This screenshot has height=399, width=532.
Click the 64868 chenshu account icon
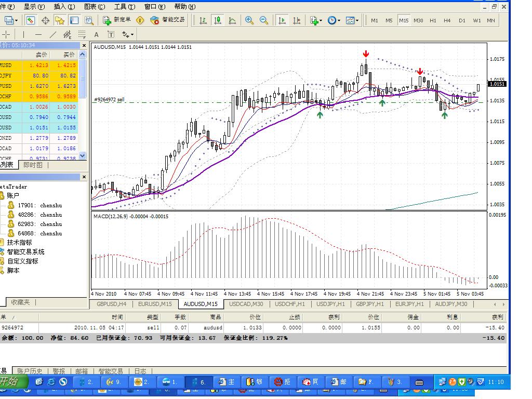click(x=11, y=233)
